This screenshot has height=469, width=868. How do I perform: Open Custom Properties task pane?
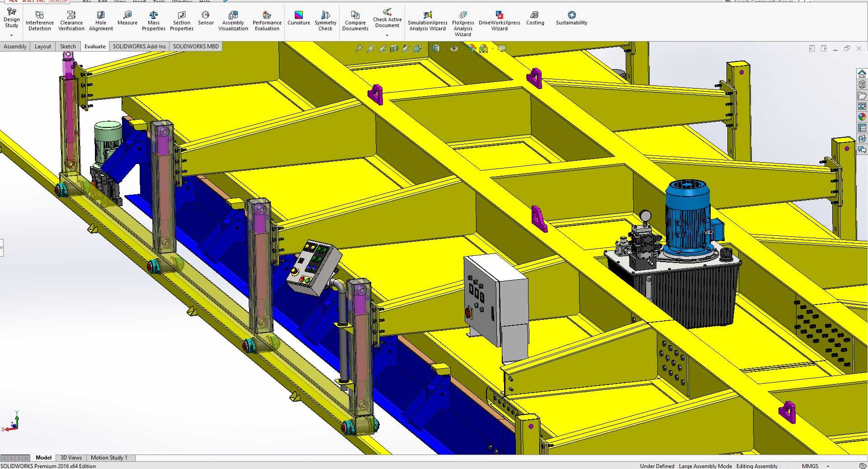[862, 128]
